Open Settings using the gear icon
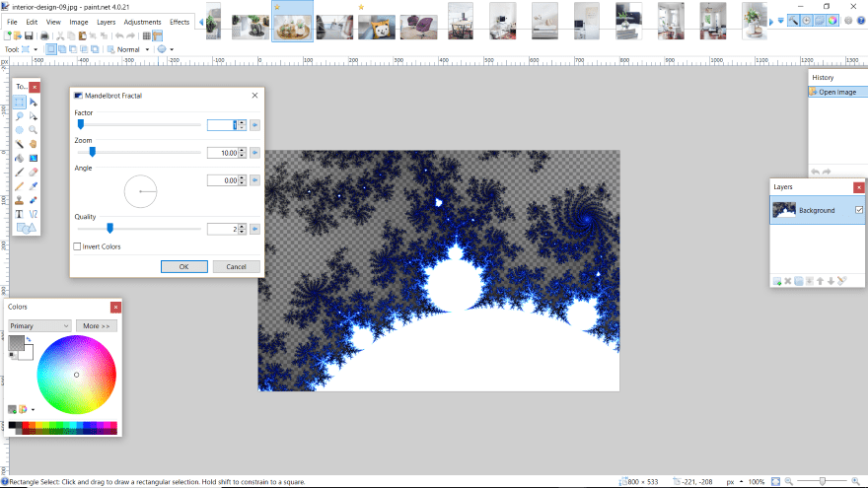Viewport: 868px width, 488px height. [x=847, y=21]
